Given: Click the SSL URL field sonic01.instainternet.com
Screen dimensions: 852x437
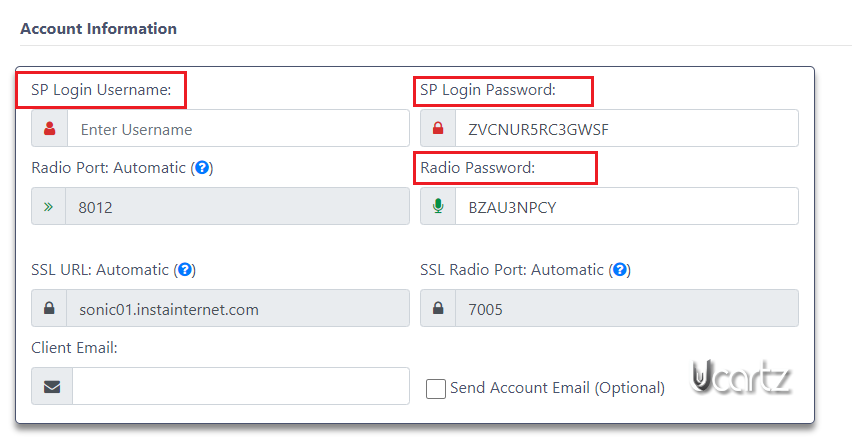Looking at the screenshot, I should point(237,308).
